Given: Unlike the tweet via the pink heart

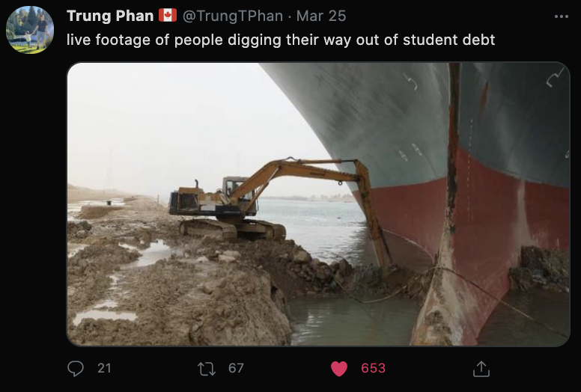Looking at the screenshot, I should point(339,369).
